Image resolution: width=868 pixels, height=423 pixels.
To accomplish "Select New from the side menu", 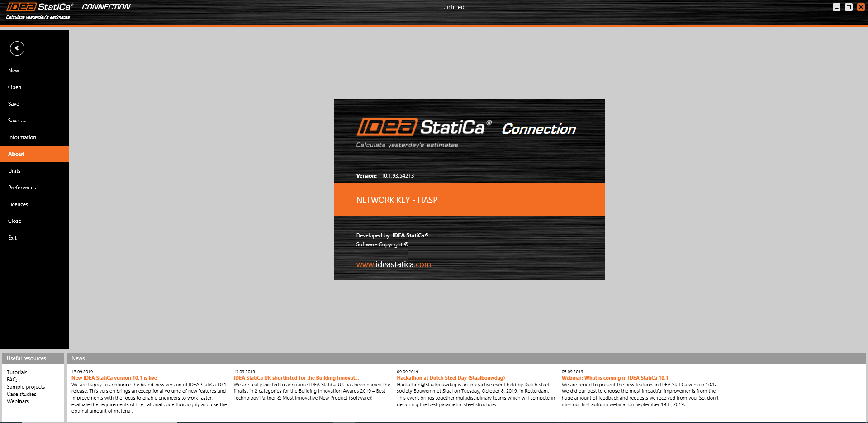I will tap(14, 70).
